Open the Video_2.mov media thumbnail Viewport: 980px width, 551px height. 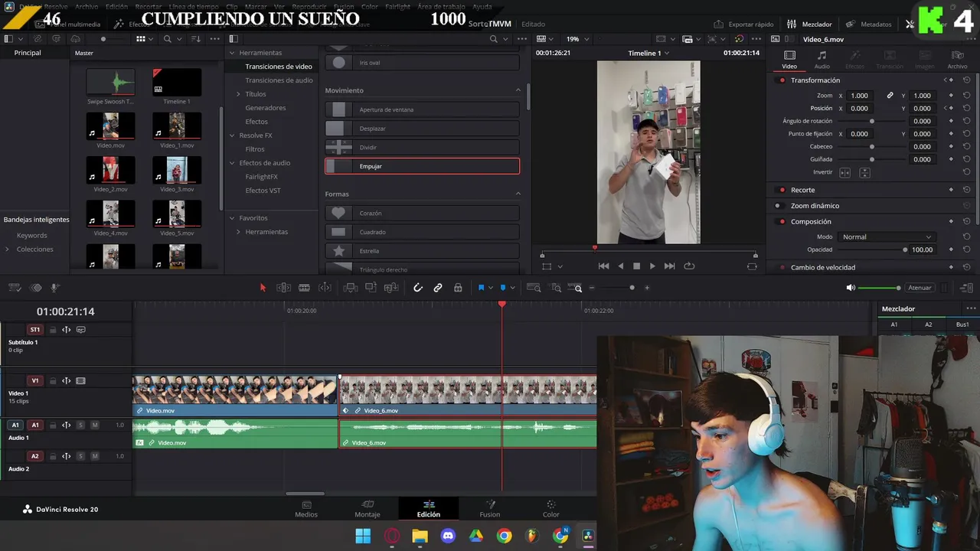coord(111,170)
